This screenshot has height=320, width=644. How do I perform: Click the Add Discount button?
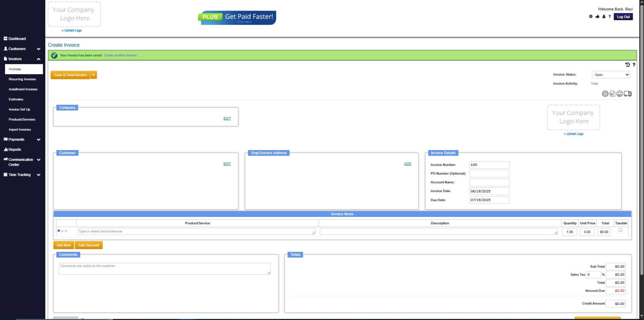point(88,245)
